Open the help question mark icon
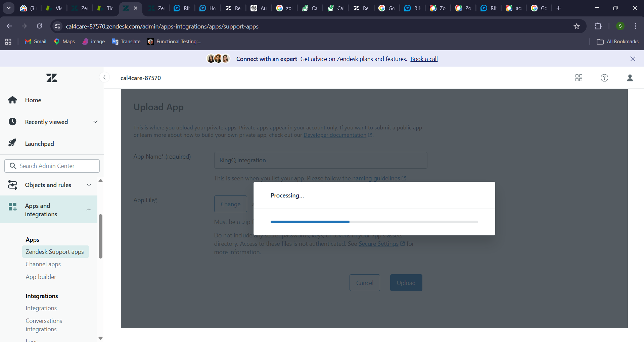The height and width of the screenshot is (342, 644). click(604, 78)
